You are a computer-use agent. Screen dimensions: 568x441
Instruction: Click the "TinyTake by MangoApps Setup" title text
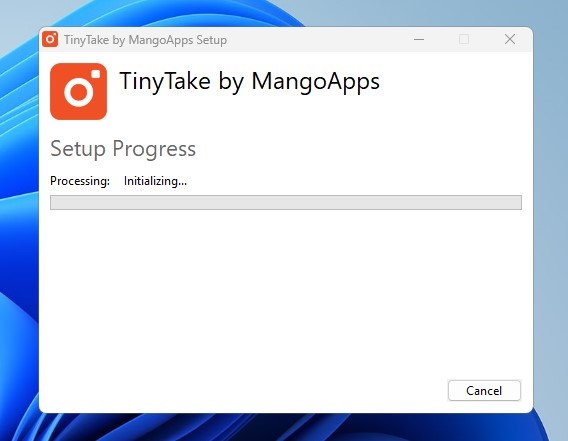146,40
